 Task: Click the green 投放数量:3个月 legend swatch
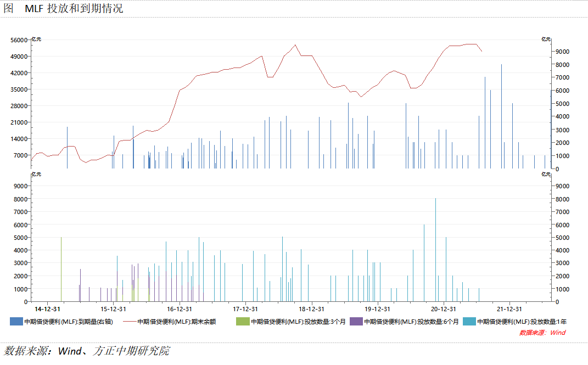point(243,321)
